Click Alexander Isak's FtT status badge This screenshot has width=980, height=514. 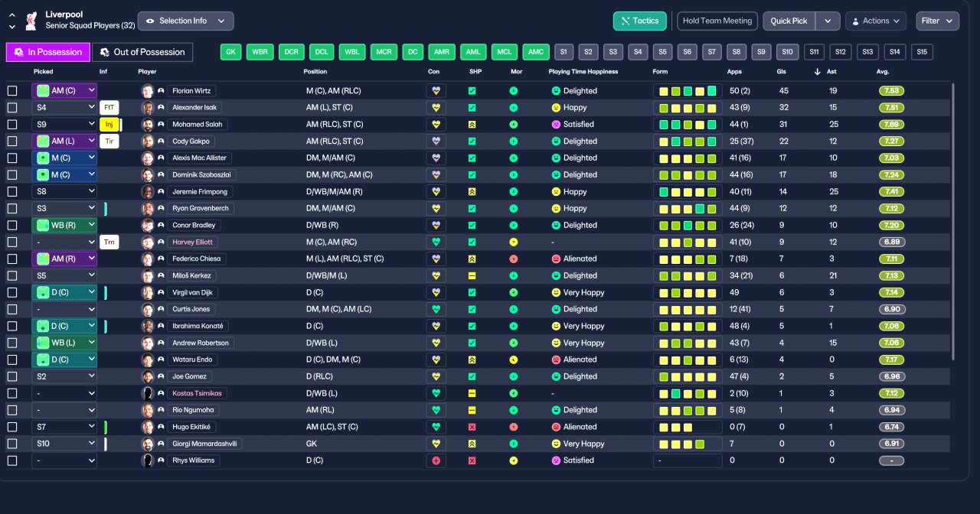click(x=109, y=107)
